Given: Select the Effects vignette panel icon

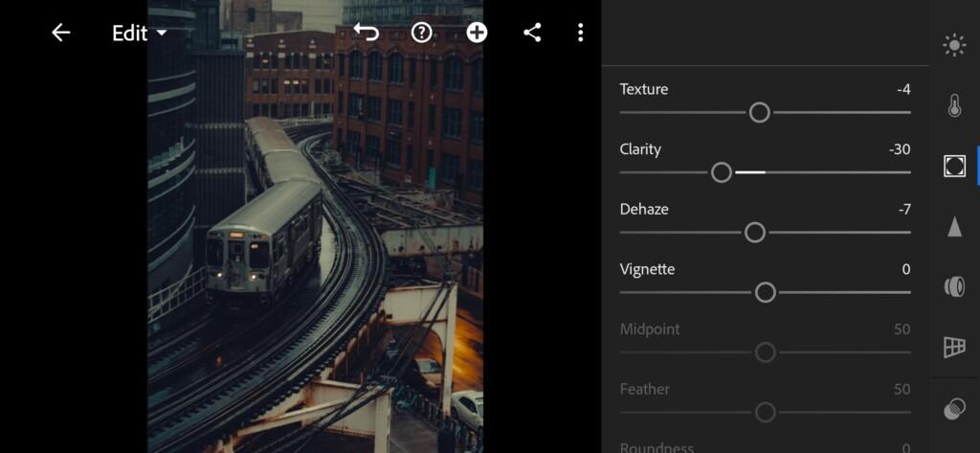Looking at the screenshot, I should pos(954,166).
